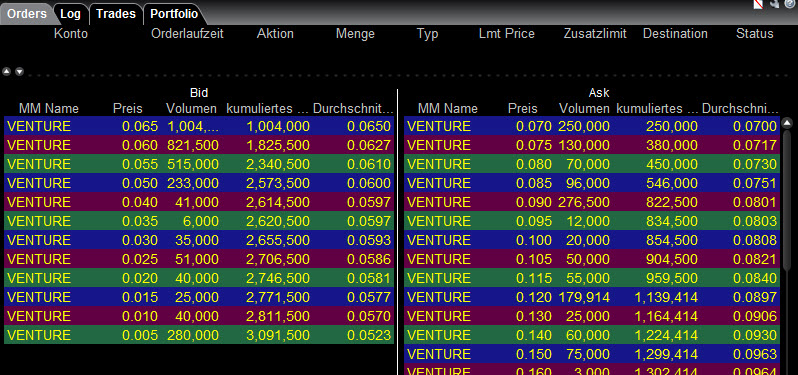Select ask price 0.070
798x375 pixels.
534,126
